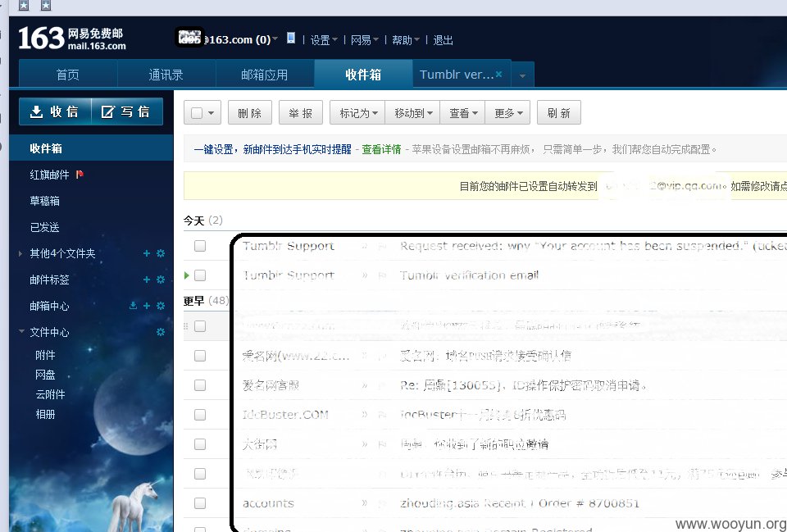Open the 更多 dropdown
The image size is (787, 532).
507,113
